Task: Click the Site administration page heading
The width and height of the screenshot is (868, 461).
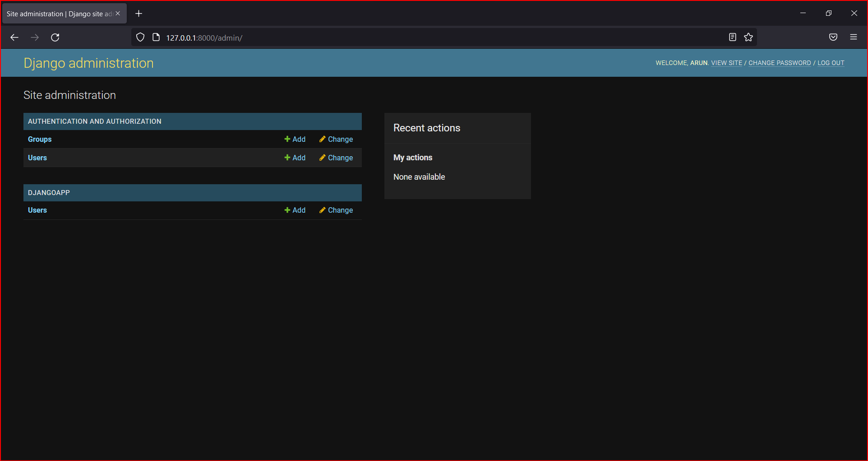Action: 69,95
